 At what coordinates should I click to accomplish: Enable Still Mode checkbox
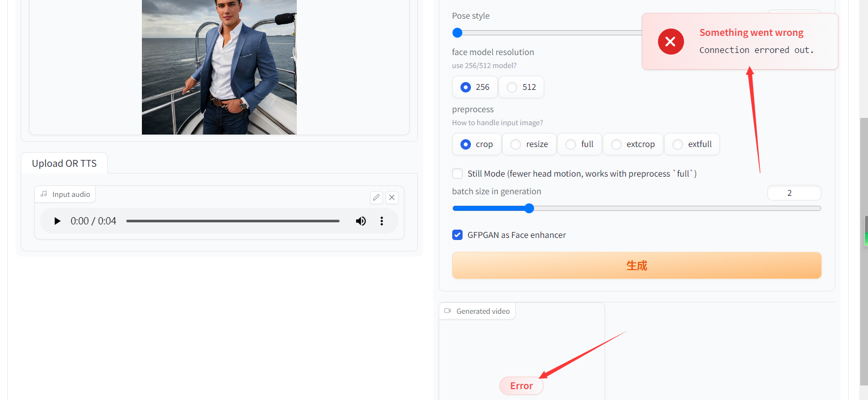click(x=457, y=174)
